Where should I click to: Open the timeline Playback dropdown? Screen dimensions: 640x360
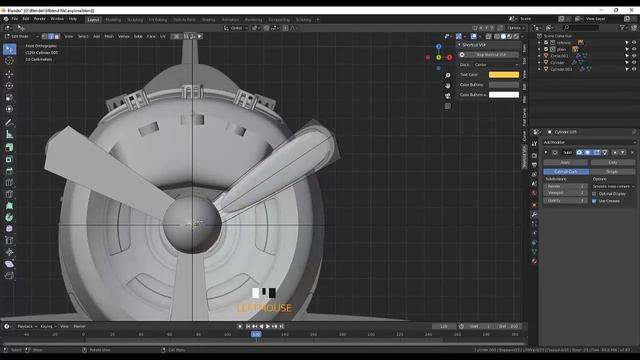(27, 327)
